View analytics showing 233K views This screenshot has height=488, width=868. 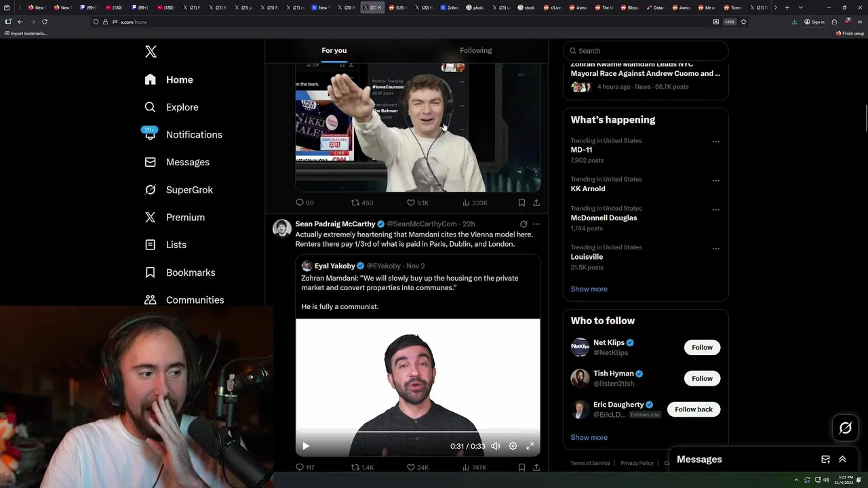pyautogui.click(x=475, y=203)
